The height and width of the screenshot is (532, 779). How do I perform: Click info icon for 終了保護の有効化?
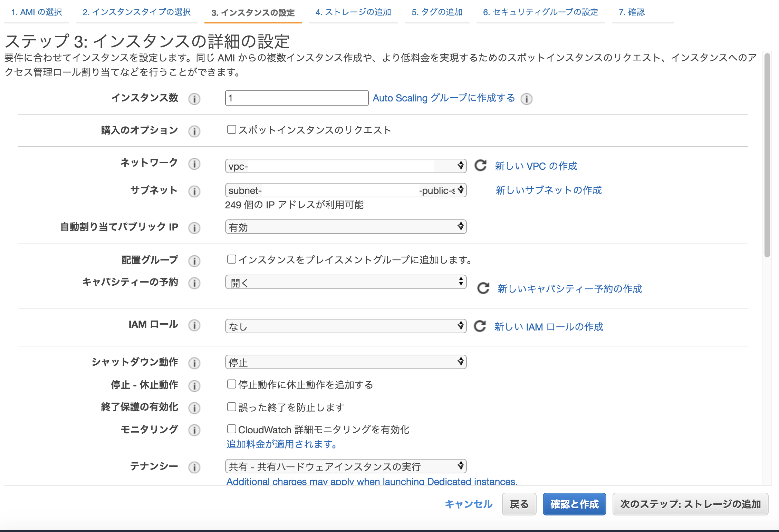[x=194, y=408]
